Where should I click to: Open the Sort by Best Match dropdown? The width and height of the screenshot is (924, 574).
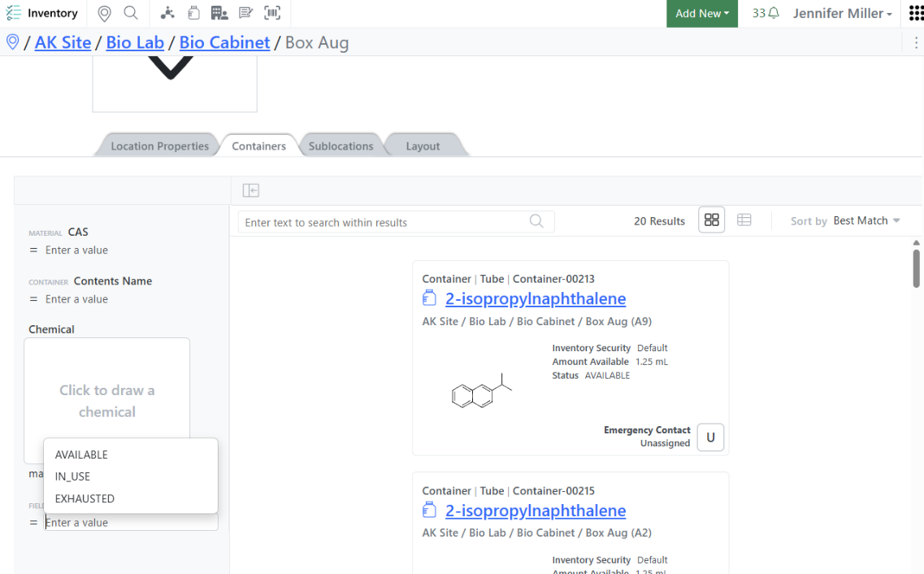866,221
